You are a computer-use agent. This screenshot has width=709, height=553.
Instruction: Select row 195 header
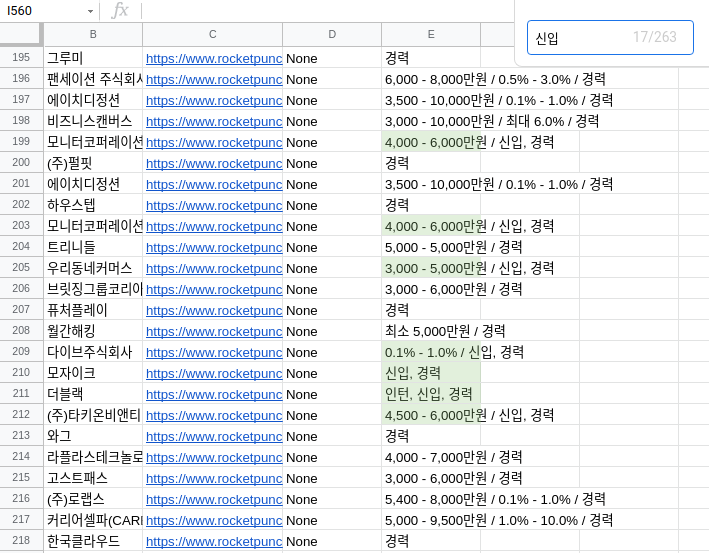coord(21,57)
